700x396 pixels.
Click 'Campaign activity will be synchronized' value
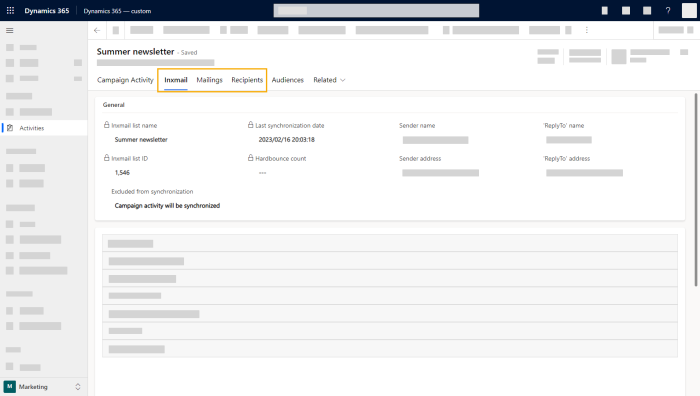click(x=167, y=205)
